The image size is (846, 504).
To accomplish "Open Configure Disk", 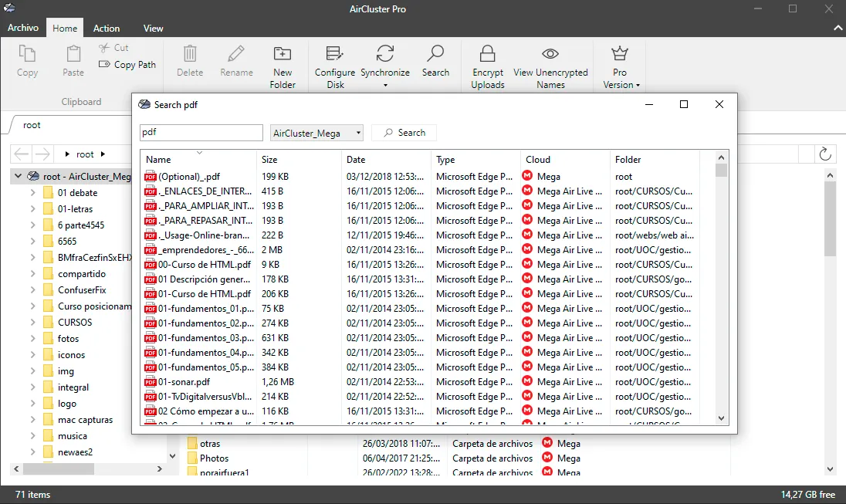I will click(335, 67).
